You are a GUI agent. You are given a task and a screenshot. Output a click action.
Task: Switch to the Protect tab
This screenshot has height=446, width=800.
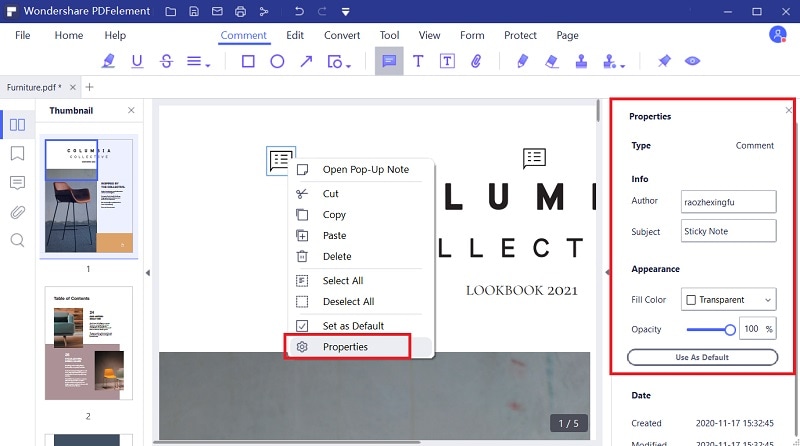(520, 35)
